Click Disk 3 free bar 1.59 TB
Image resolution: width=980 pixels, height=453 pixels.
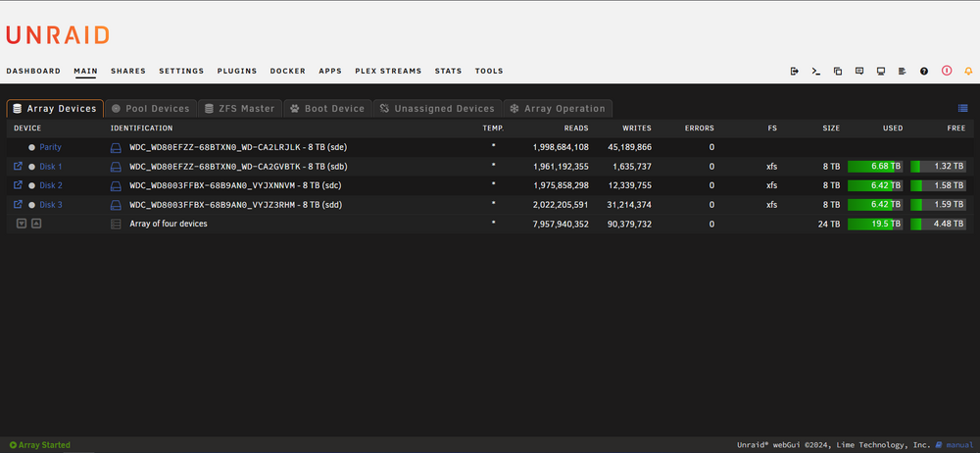pyautogui.click(x=938, y=205)
